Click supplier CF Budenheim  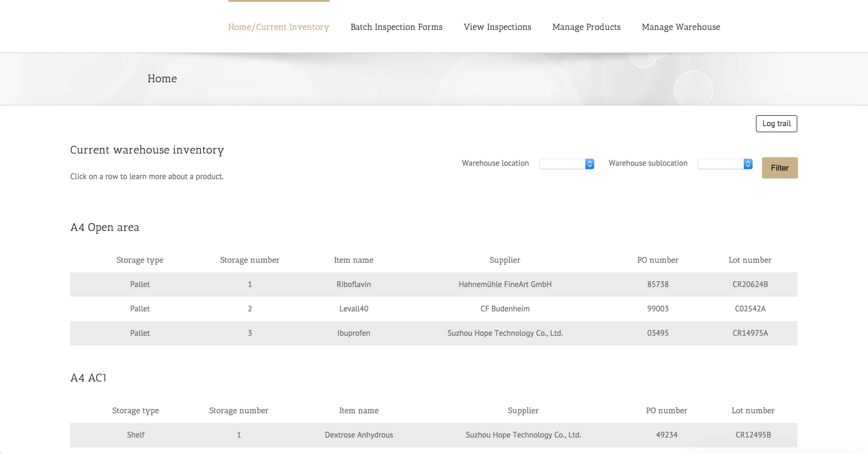505,309
